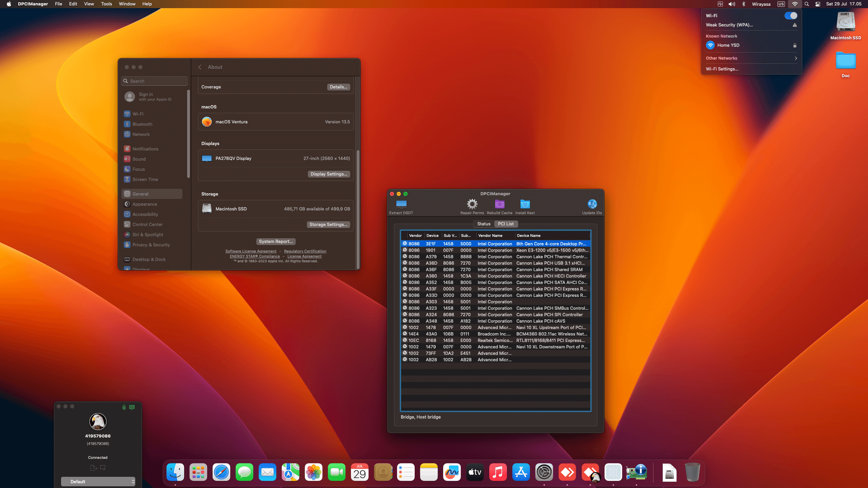Viewport: 868px width, 488px height.
Task: Open Launchpad from the Dock
Action: [198, 472]
